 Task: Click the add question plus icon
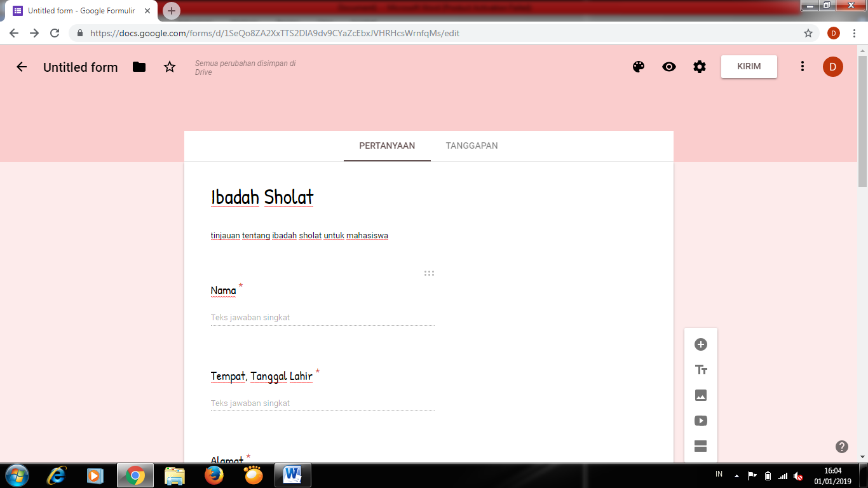click(x=701, y=344)
